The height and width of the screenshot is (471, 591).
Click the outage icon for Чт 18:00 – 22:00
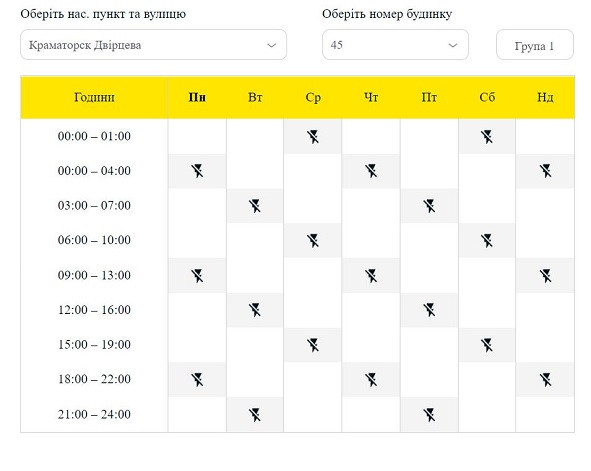click(371, 380)
